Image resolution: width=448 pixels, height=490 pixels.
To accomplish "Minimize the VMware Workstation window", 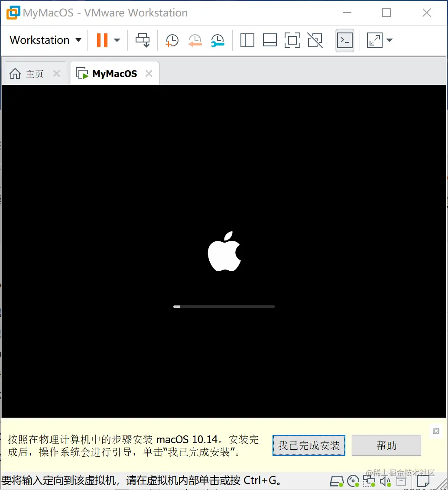I will pyautogui.click(x=347, y=13).
